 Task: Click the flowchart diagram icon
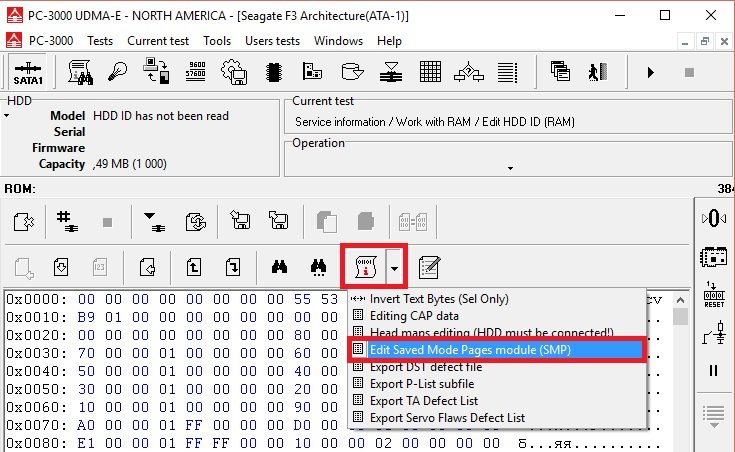coord(469,72)
